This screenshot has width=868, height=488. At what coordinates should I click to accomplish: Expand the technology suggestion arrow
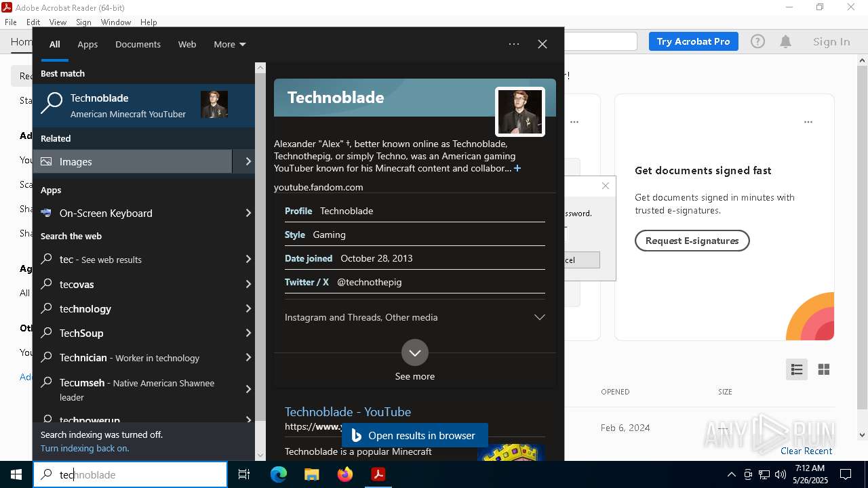[x=248, y=308]
